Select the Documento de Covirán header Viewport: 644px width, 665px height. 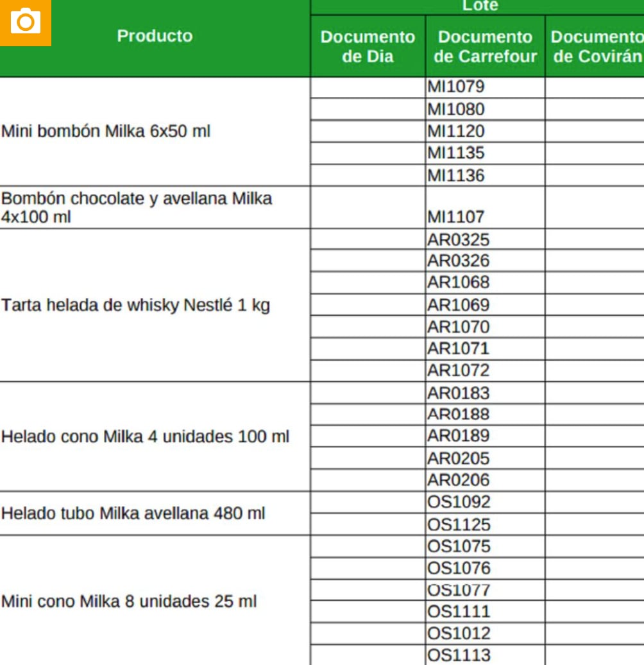click(x=598, y=44)
